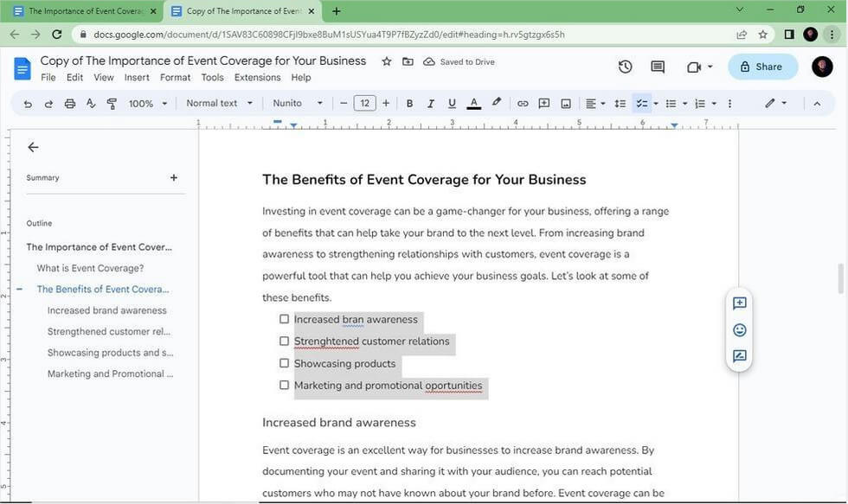Open the highlight color tool
848x504 pixels.
[496, 103]
